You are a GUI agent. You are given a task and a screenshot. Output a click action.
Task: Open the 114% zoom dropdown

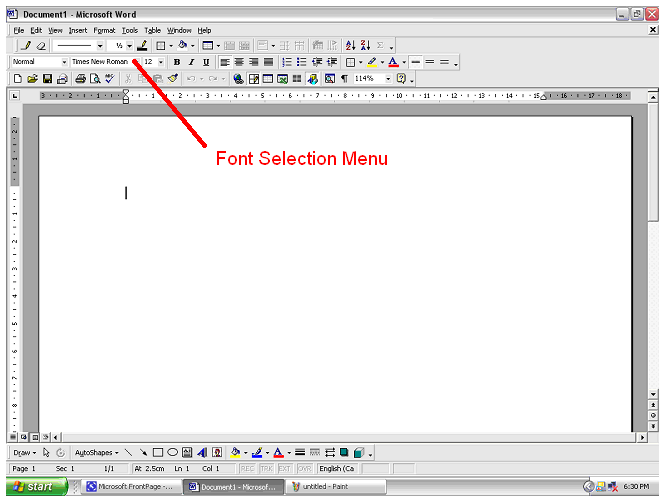click(x=388, y=78)
